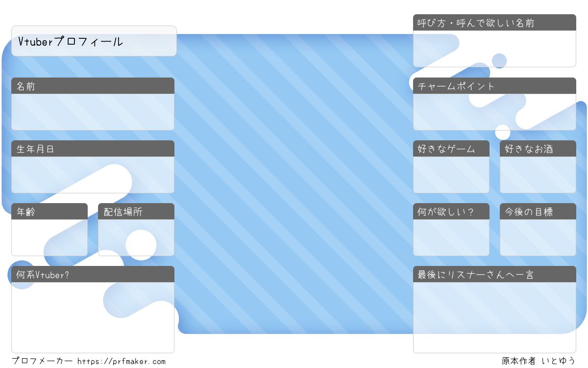The image size is (588, 368).
Task: Click the 何系Vtuber? header bar
Action: 93,274
